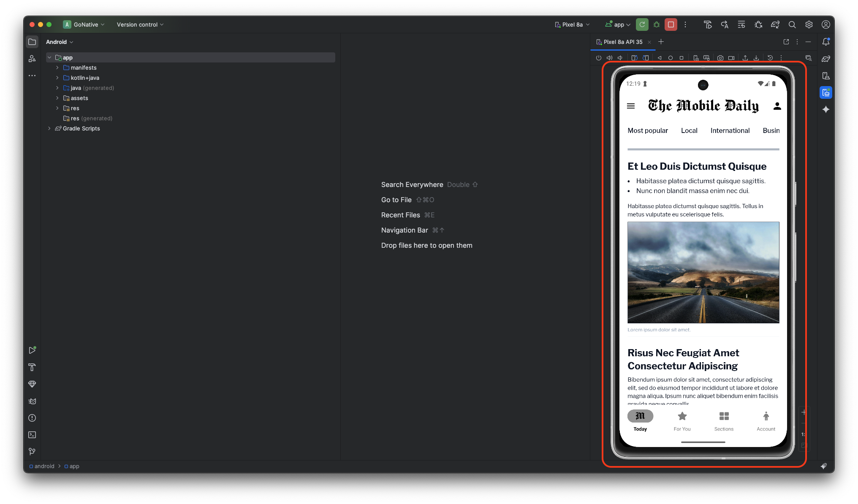Tap the Sections tab in the app
The width and height of the screenshot is (858, 504).
pos(724,421)
